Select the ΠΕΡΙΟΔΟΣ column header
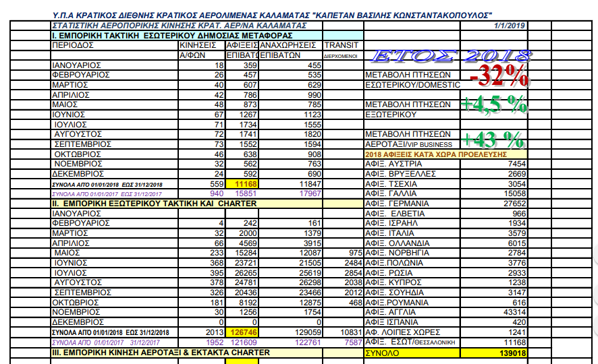 (73, 45)
